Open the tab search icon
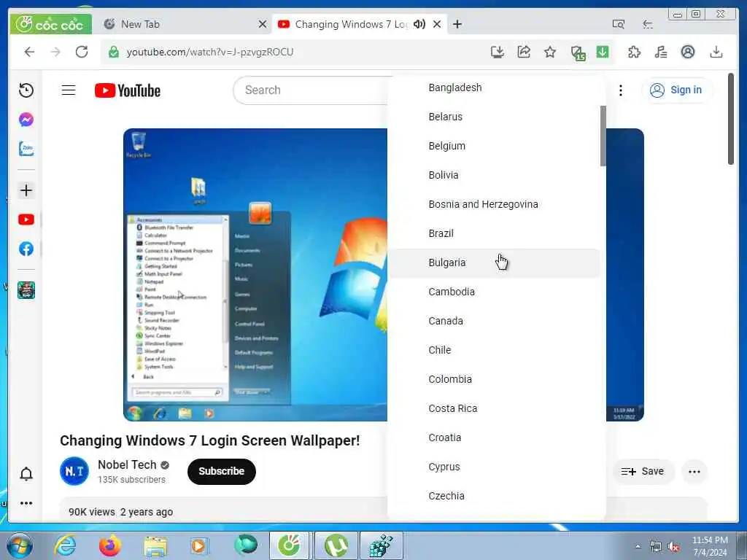This screenshot has width=747, height=560. (619, 24)
